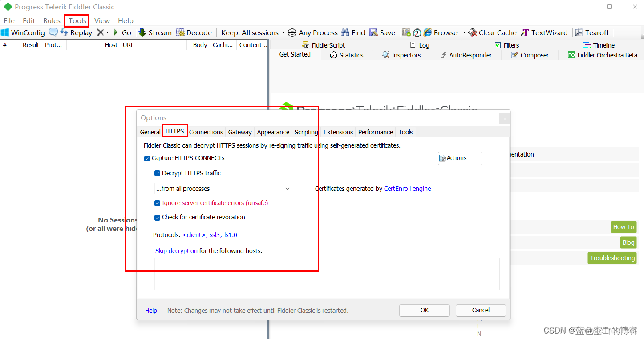Image resolution: width=644 pixels, height=339 pixels.
Task: Toggle Decrypt HTTPS traffic off
Action: coord(157,173)
